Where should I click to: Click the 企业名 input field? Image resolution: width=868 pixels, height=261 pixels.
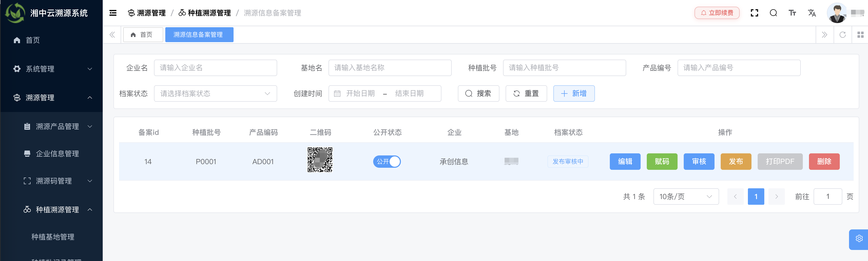click(215, 68)
